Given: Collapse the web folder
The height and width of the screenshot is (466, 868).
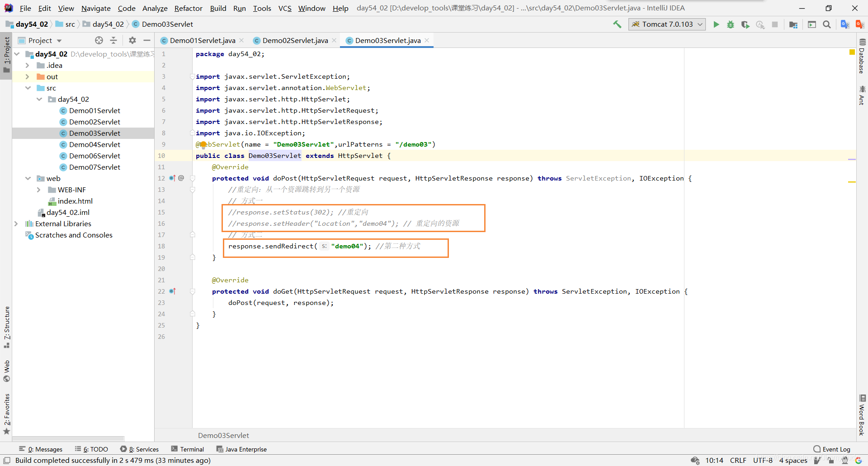Looking at the screenshot, I should pos(28,178).
